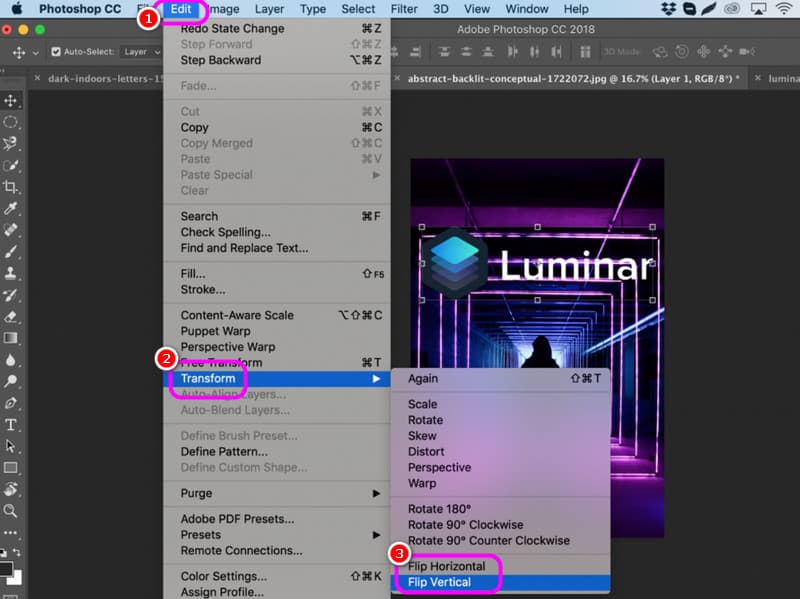Choose the Pen tool

click(x=12, y=403)
